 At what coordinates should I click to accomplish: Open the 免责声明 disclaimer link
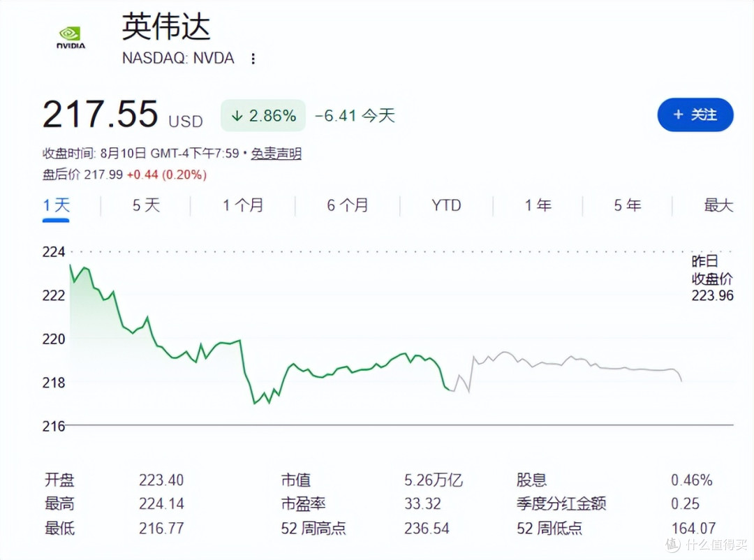point(276,154)
